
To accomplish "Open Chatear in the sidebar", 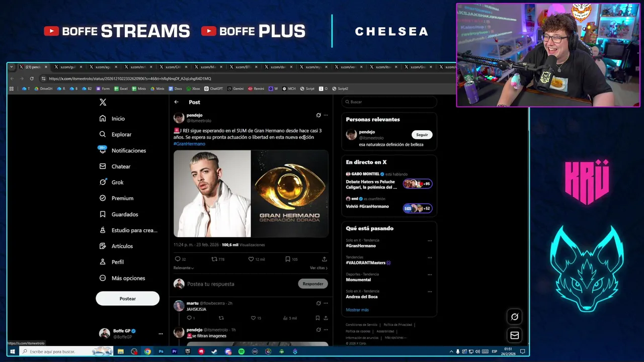I will point(115,166).
